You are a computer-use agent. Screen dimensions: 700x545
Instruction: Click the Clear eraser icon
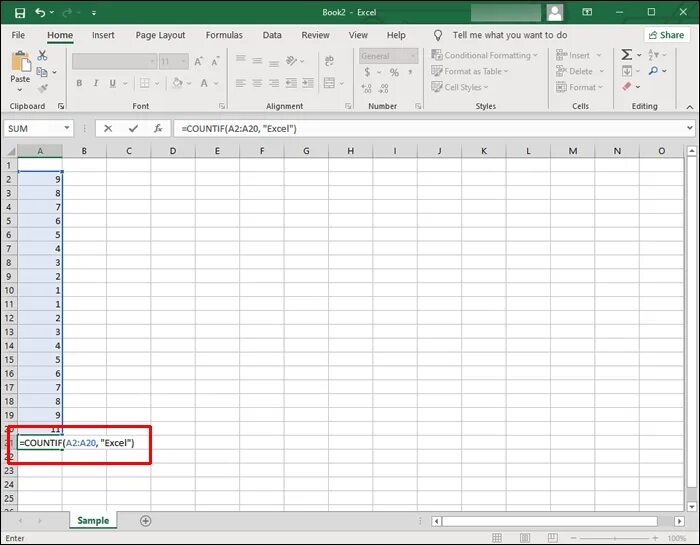pyautogui.click(x=627, y=86)
